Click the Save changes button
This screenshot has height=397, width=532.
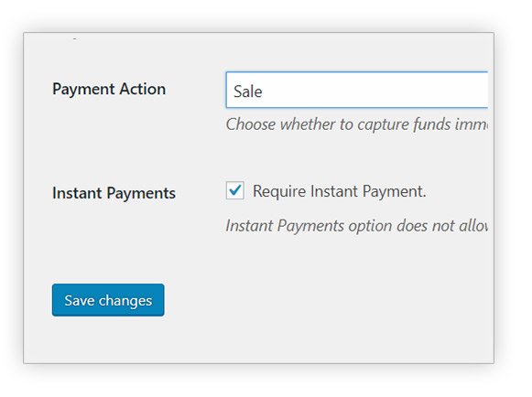point(108,300)
